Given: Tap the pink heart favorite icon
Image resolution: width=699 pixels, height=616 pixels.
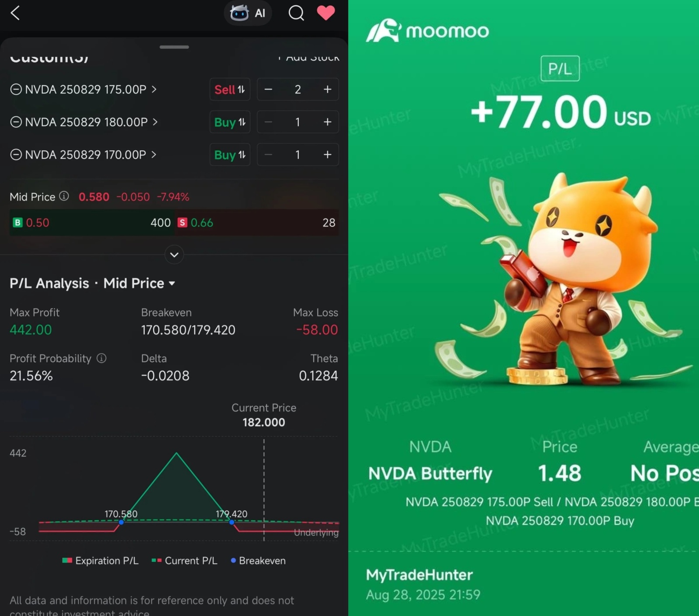Looking at the screenshot, I should tap(325, 13).
